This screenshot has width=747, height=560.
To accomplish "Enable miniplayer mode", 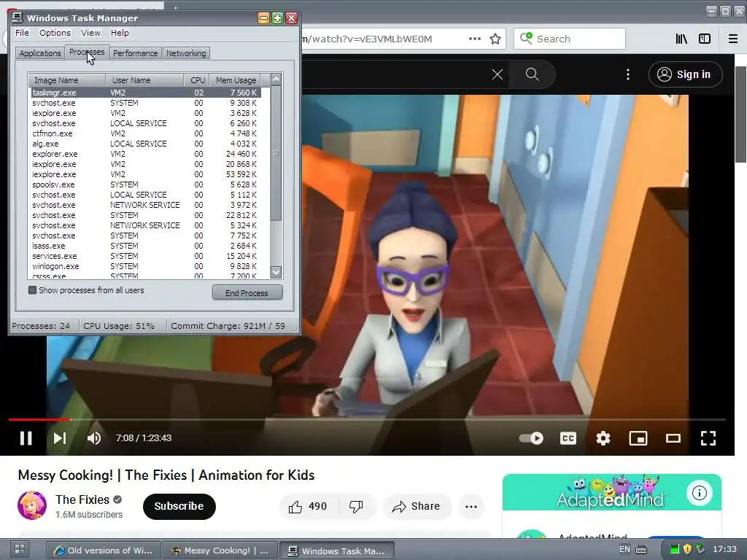I will pos(638,438).
